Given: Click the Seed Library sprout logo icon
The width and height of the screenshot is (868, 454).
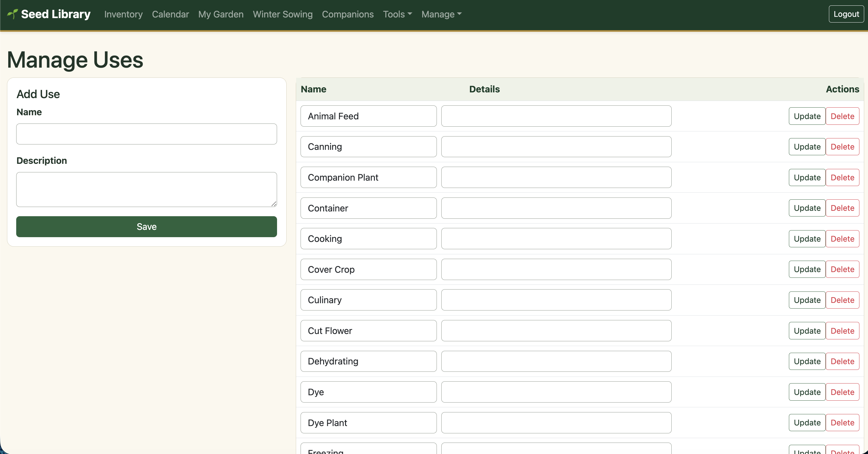Looking at the screenshot, I should coord(12,14).
